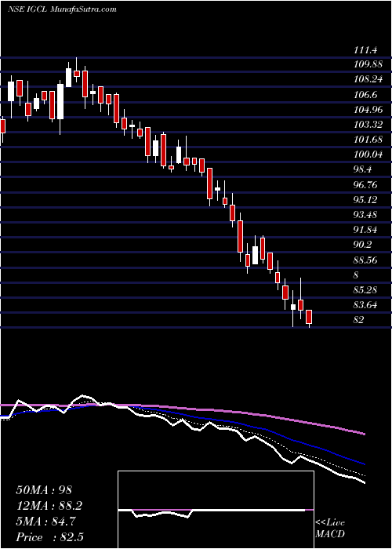The image size is (392, 549).
Task: Click the <<Live MACD label
Action: [330, 529]
